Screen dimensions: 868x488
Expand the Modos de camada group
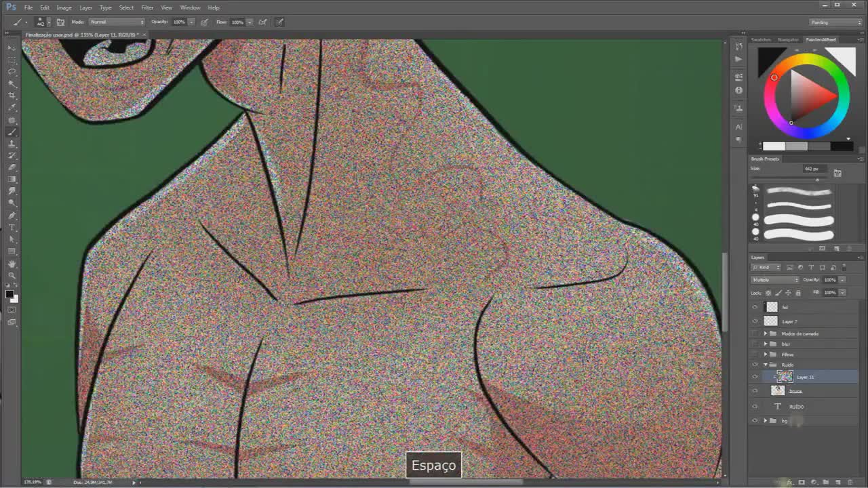coord(766,333)
